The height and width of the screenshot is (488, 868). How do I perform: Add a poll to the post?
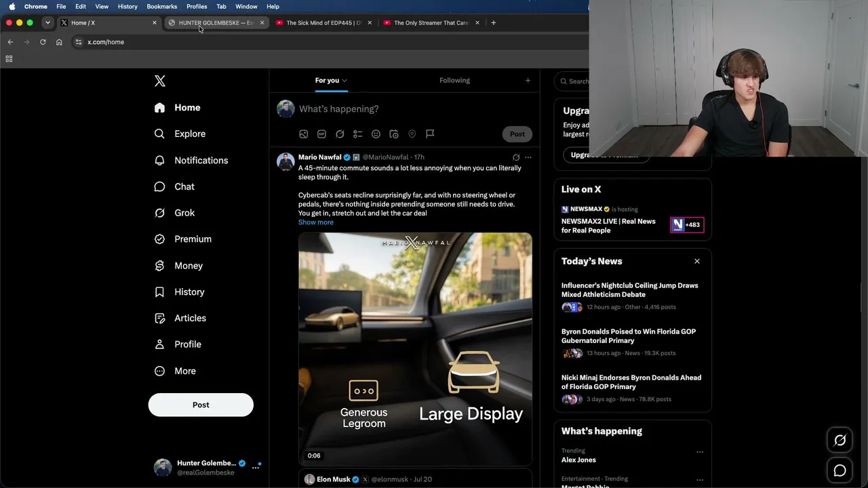358,134
